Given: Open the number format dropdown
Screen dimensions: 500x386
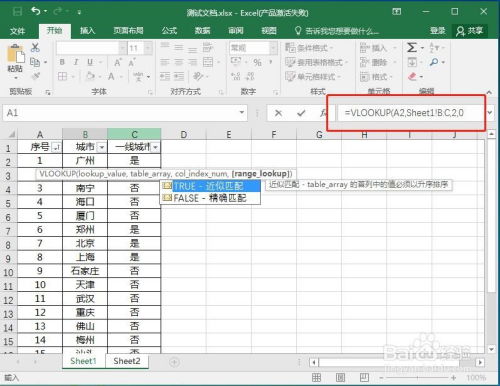Looking at the screenshot, I should pyautogui.click(x=273, y=48).
